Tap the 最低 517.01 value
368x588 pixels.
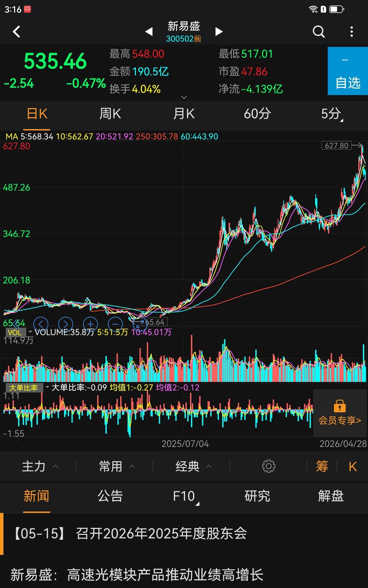pyautogui.click(x=246, y=54)
